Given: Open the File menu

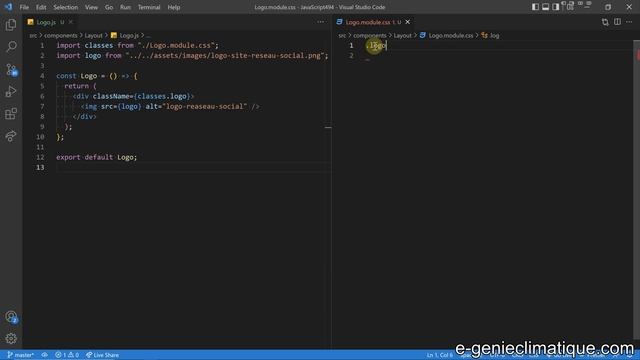Looking at the screenshot, I should (x=24, y=7).
